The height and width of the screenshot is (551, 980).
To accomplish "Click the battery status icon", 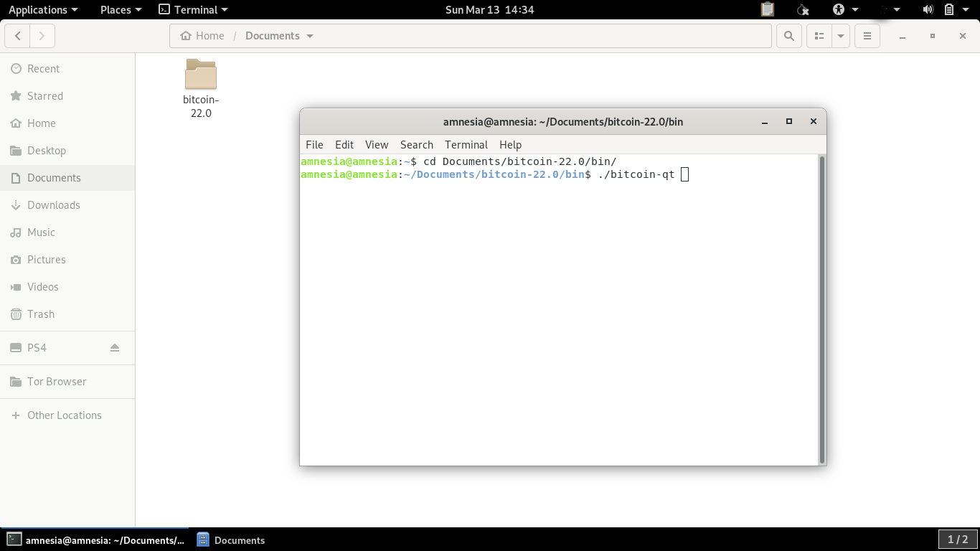I will [x=948, y=9].
